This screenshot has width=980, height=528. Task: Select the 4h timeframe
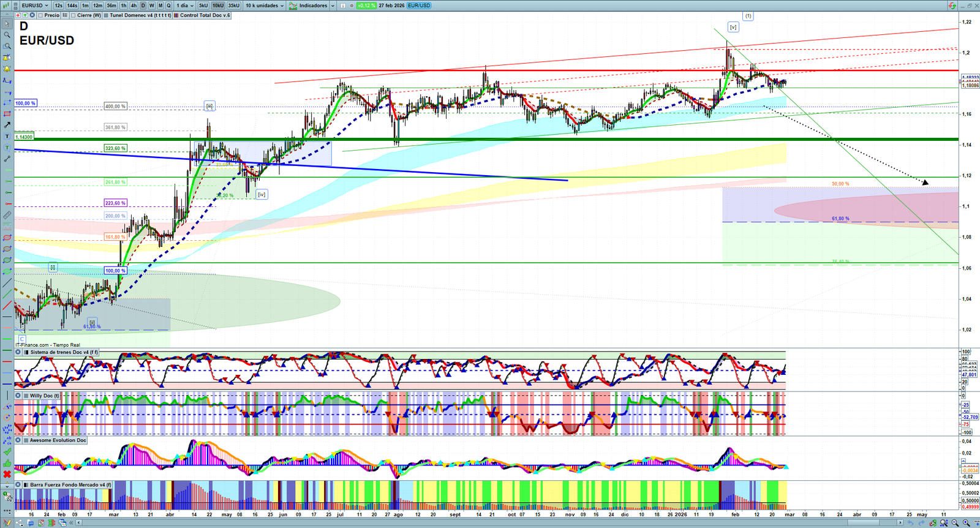pyautogui.click(x=134, y=6)
